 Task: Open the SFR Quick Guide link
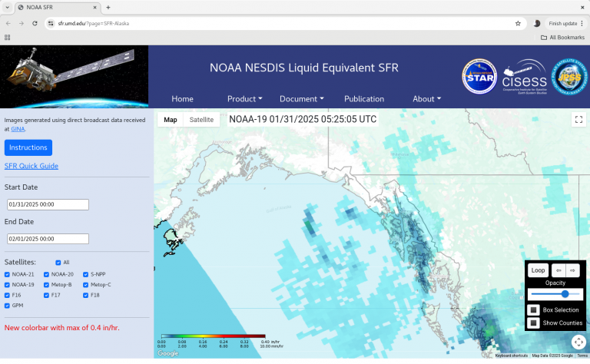pos(31,166)
